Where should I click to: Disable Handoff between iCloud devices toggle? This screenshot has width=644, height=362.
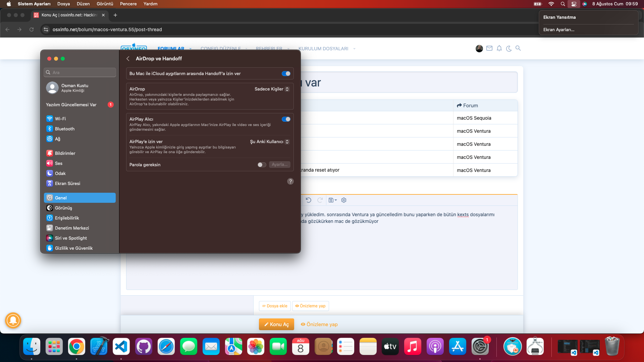(286, 74)
